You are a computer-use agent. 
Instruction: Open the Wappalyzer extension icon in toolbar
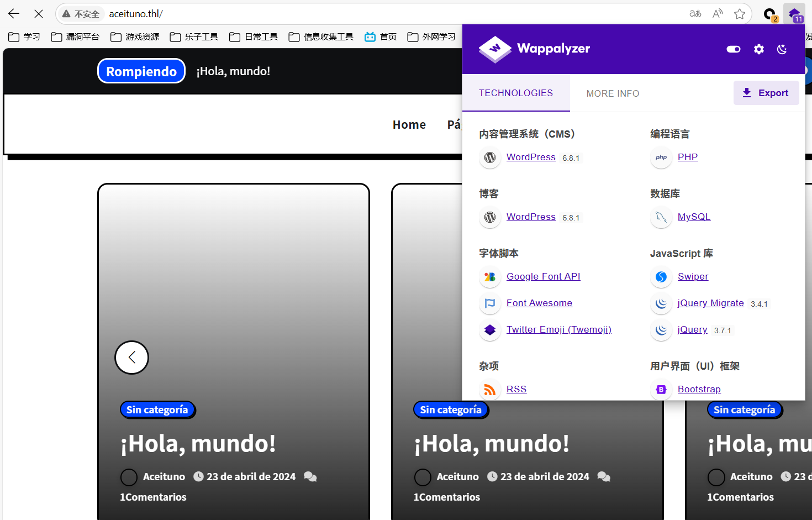coord(795,14)
